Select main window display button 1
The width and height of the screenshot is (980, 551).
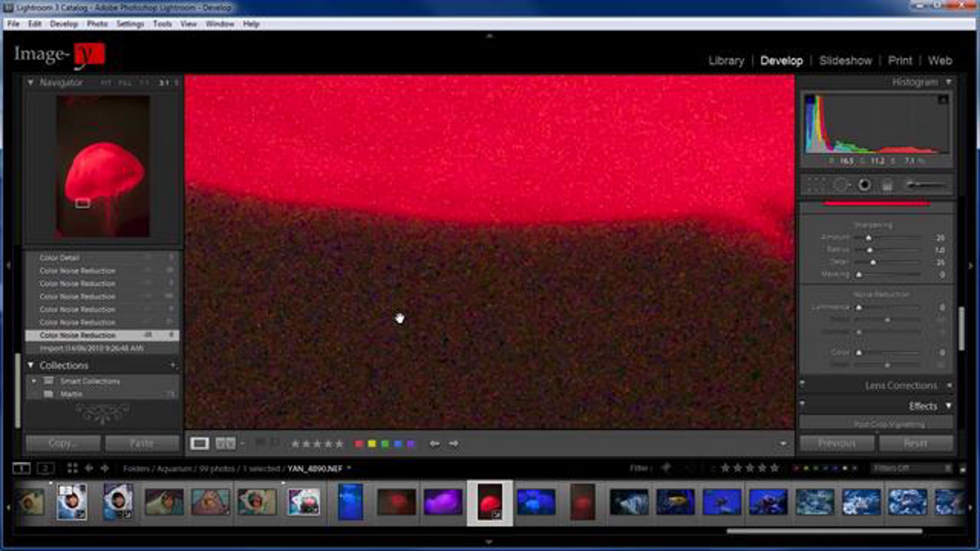[21, 468]
